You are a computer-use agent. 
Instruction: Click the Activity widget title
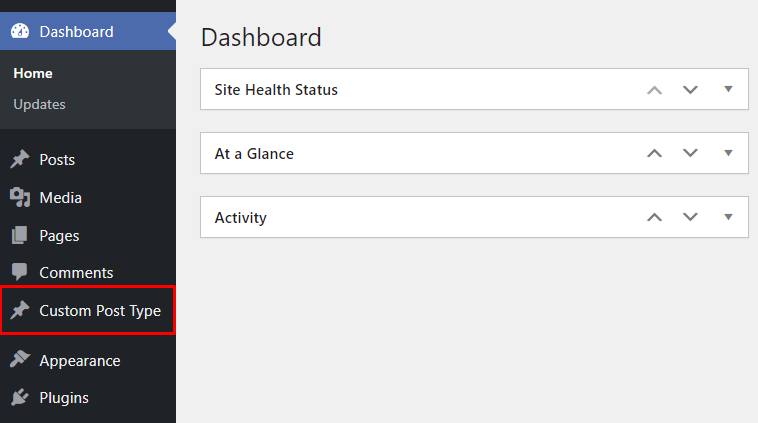[240, 217]
